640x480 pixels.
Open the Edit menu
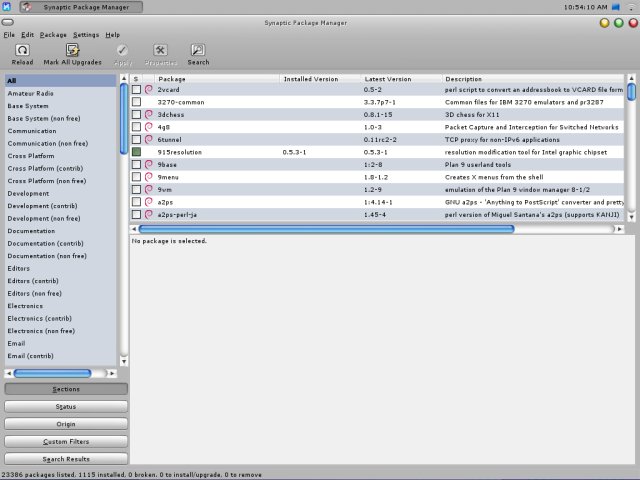click(x=27, y=35)
